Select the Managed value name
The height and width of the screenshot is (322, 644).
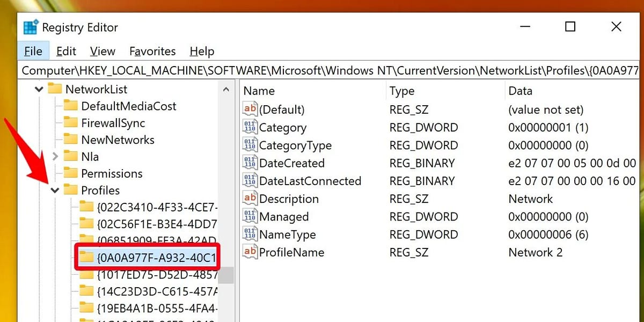click(x=284, y=217)
